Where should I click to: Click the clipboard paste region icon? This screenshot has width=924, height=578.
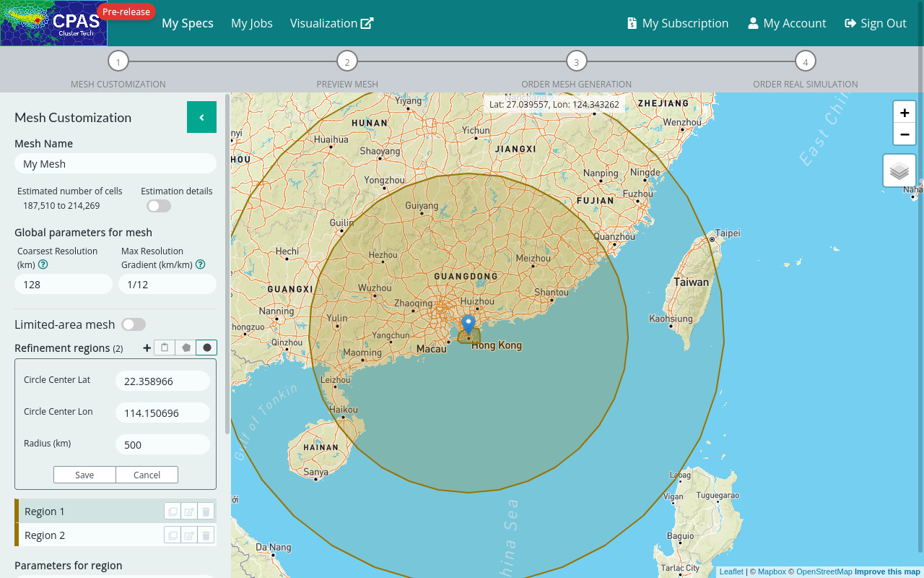click(165, 348)
